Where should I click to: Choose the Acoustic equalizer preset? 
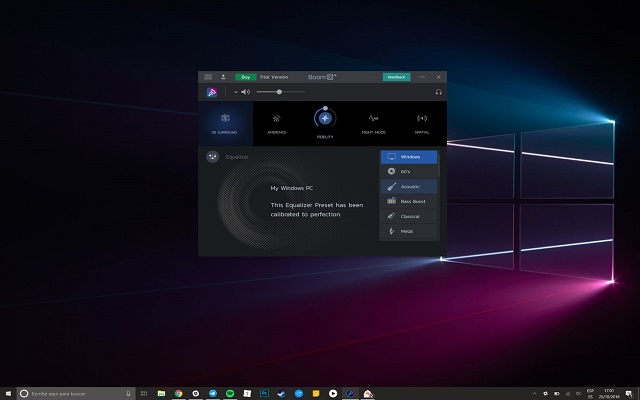[408, 187]
